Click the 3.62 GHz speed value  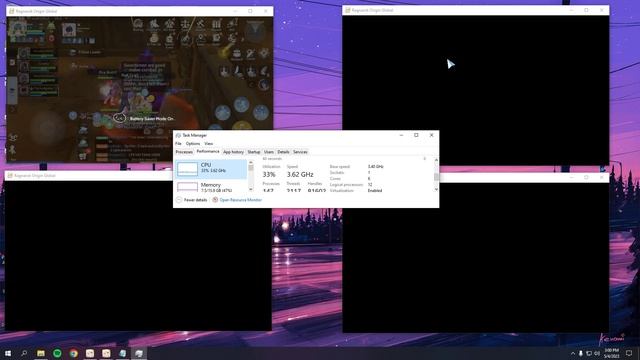point(300,175)
